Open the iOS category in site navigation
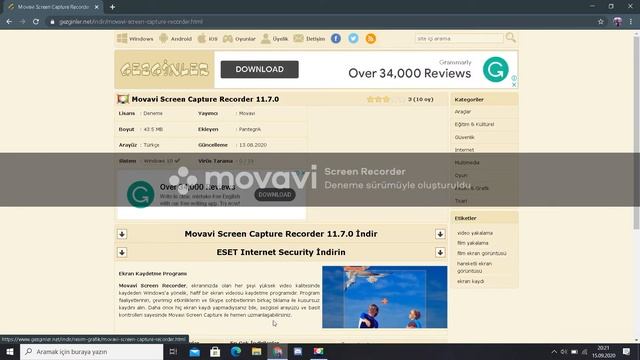 coord(207,39)
